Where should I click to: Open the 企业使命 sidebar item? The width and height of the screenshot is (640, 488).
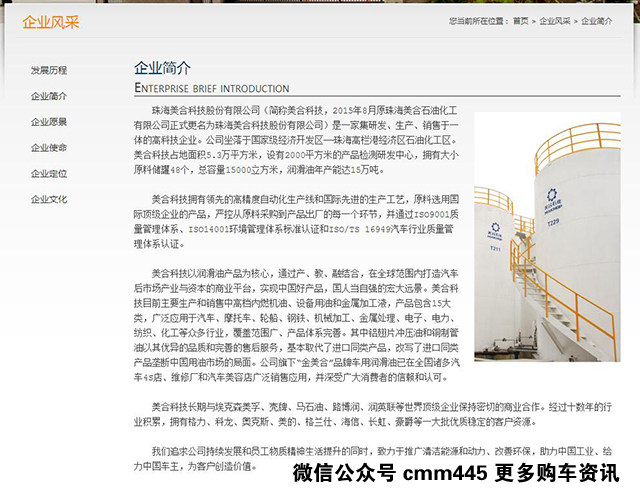pyautogui.click(x=49, y=148)
